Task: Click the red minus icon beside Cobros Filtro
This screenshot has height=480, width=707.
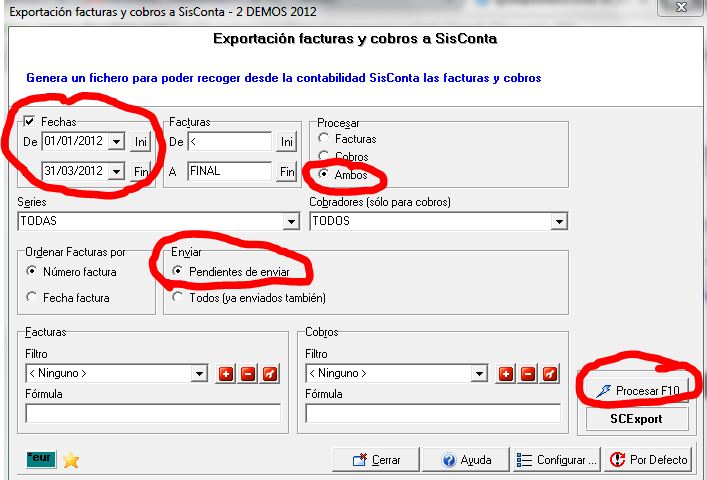Action: coord(528,374)
